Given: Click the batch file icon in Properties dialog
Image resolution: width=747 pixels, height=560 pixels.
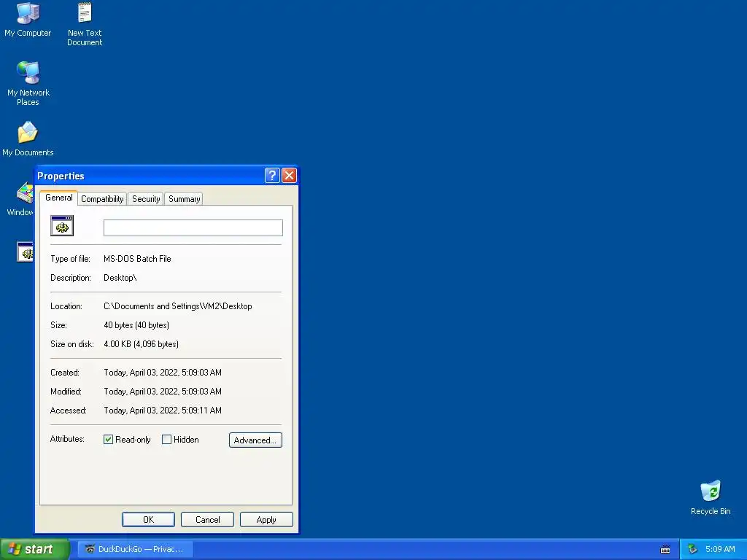Looking at the screenshot, I should tap(62, 226).
